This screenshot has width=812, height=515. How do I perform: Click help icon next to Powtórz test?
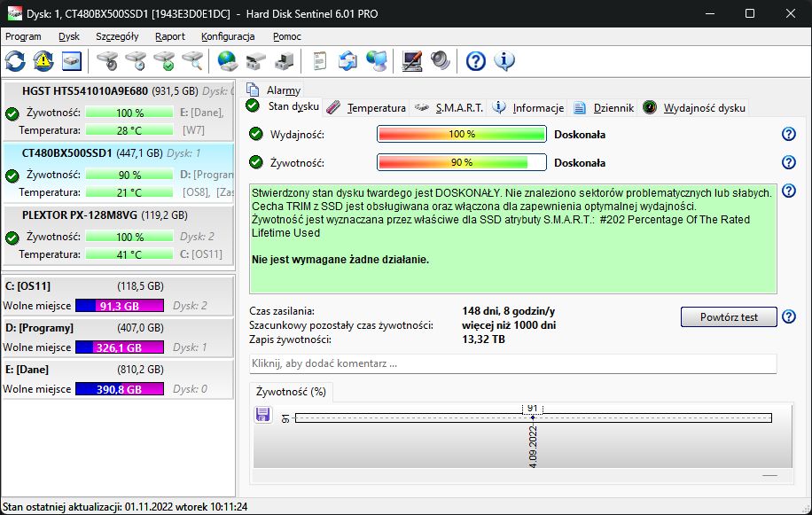pos(788,317)
